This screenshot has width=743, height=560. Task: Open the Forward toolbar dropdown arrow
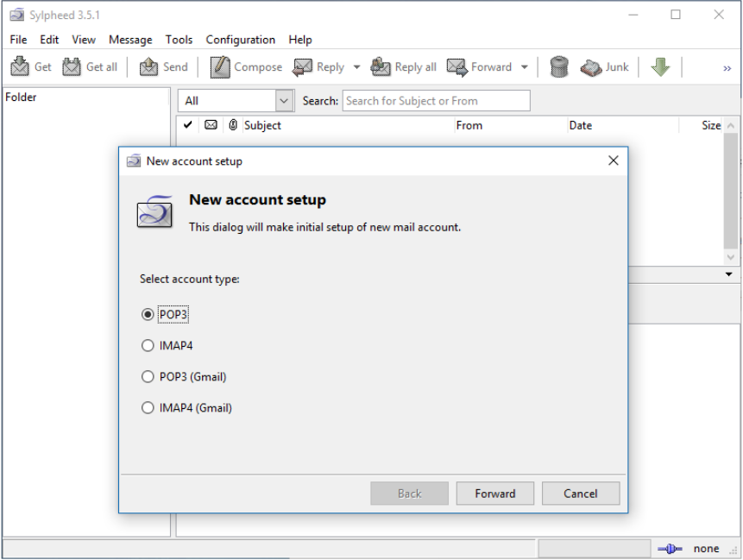pyautogui.click(x=524, y=67)
